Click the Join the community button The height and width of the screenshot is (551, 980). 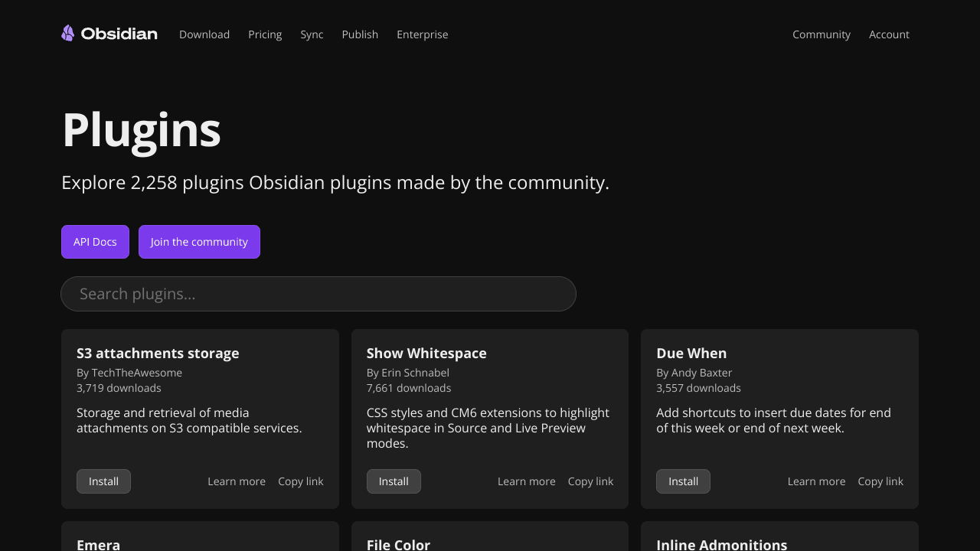(x=199, y=242)
